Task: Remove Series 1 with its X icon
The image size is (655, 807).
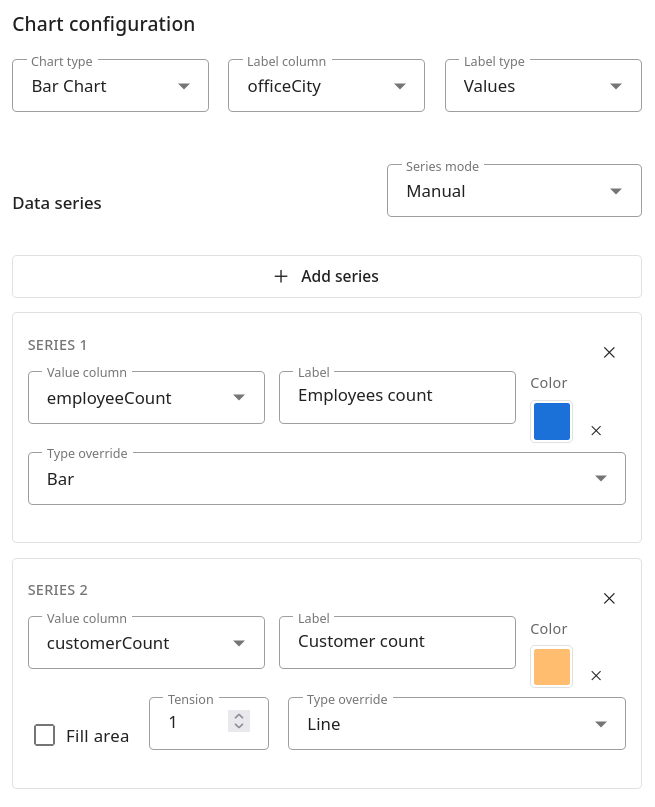Action: click(609, 352)
